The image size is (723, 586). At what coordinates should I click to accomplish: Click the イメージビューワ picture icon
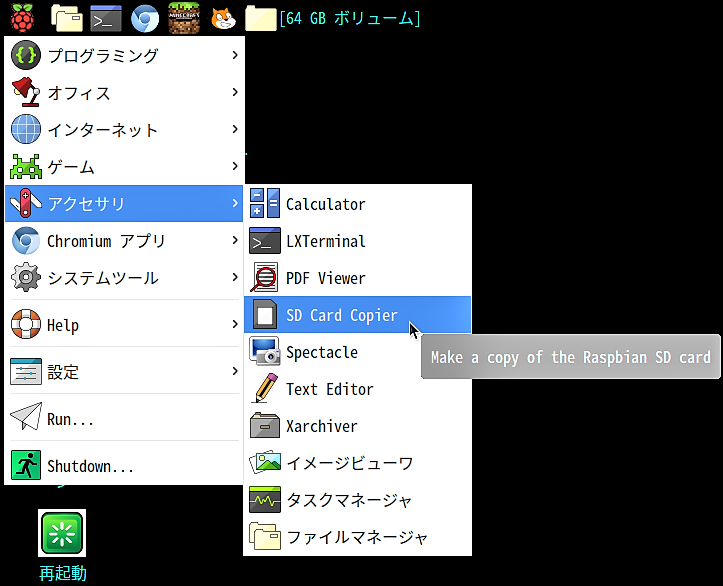tap(265, 463)
